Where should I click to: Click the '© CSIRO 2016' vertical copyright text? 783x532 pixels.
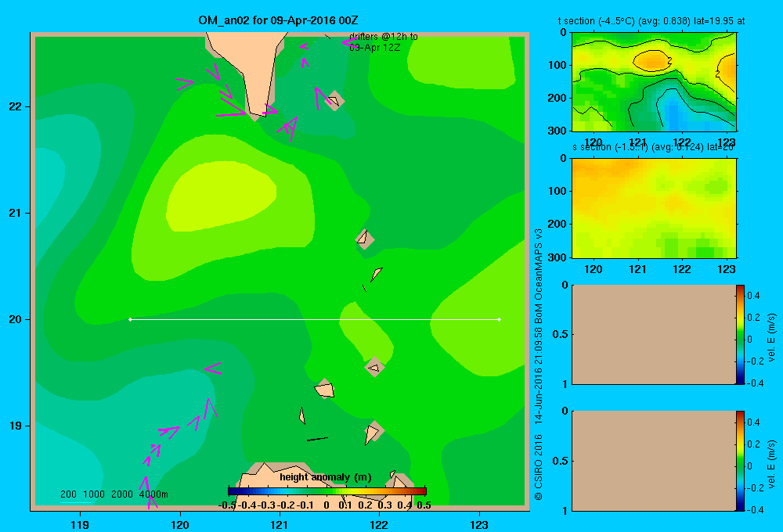point(539,467)
